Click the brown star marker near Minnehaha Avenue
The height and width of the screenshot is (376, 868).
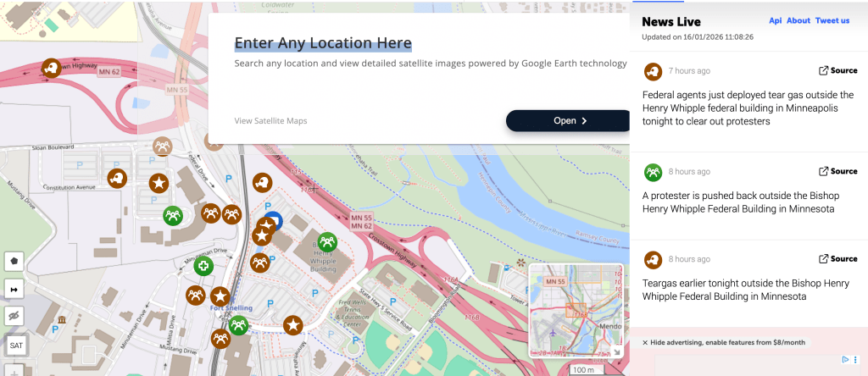click(292, 325)
